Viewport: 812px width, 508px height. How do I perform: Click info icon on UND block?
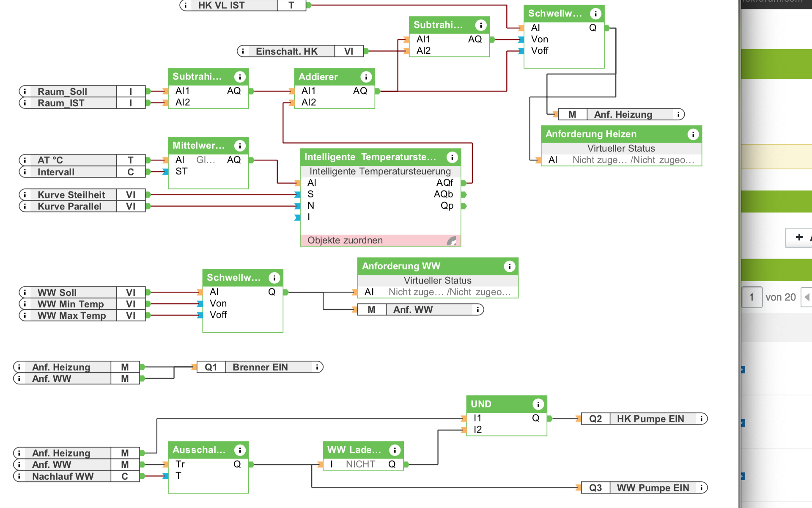pyautogui.click(x=538, y=404)
